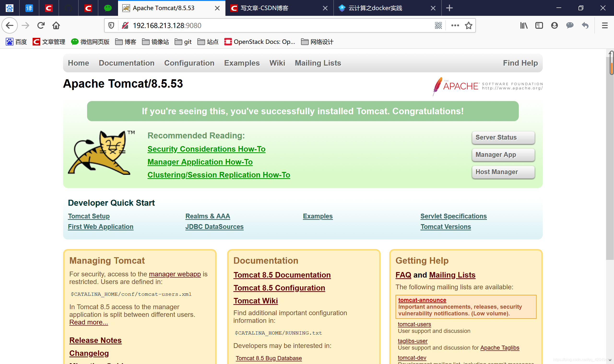Open the Firefox library icon
Image resolution: width=614 pixels, height=364 pixels.
(x=524, y=26)
